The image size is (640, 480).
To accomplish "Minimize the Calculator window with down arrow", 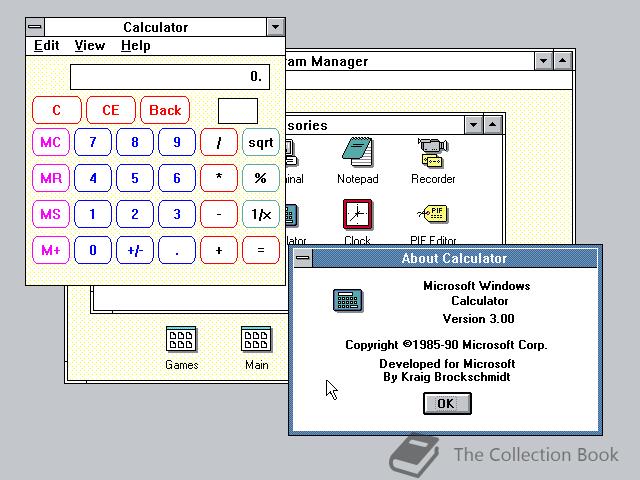I will click(276, 27).
